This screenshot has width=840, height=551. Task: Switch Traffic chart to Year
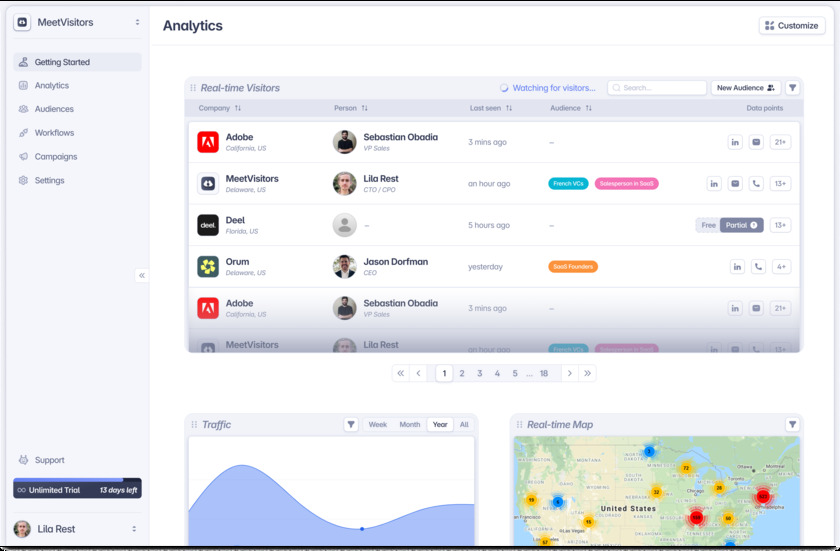click(440, 425)
